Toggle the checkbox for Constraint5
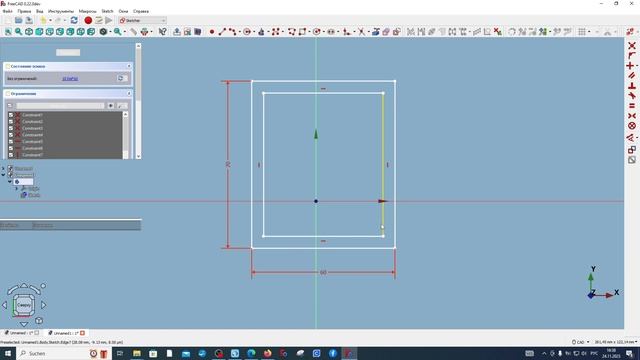The image size is (640, 360). [11, 142]
